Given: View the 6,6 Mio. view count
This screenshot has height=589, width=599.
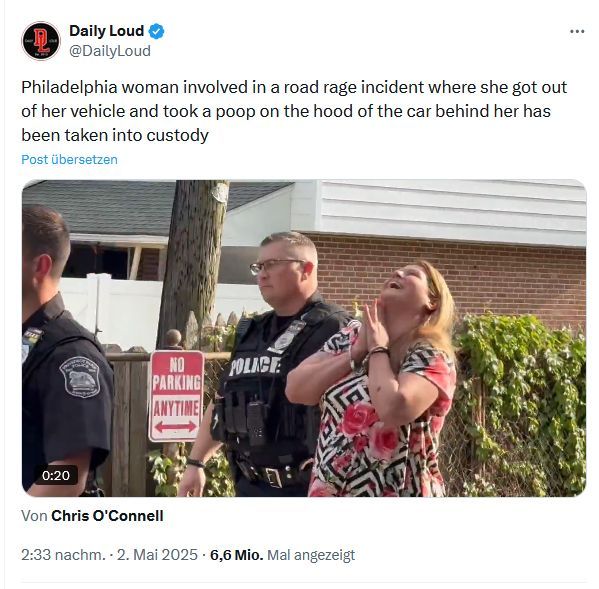Looking at the screenshot, I should pos(236,555).
